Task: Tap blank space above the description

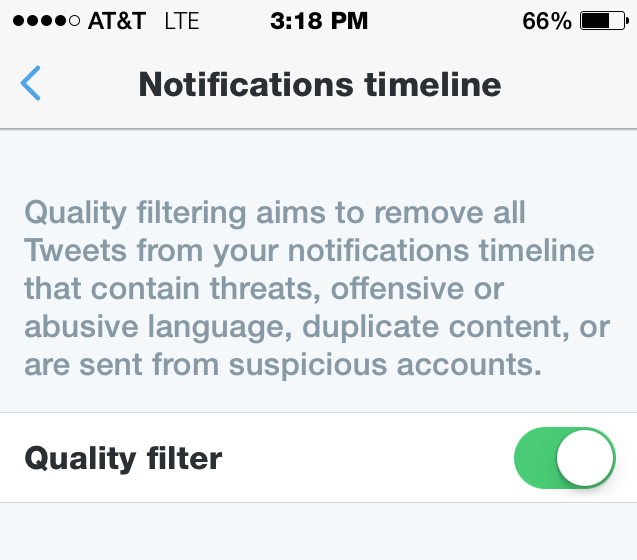Action: point(318,163)
